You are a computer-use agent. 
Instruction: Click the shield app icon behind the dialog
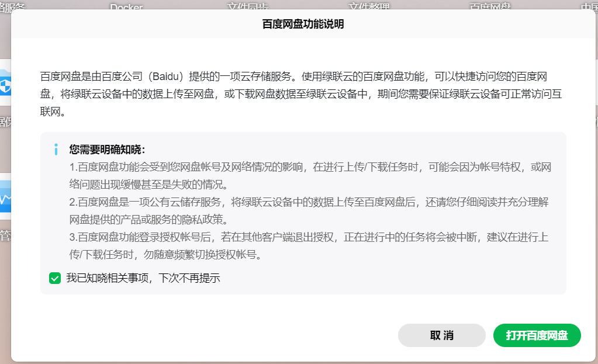point(5,86)
